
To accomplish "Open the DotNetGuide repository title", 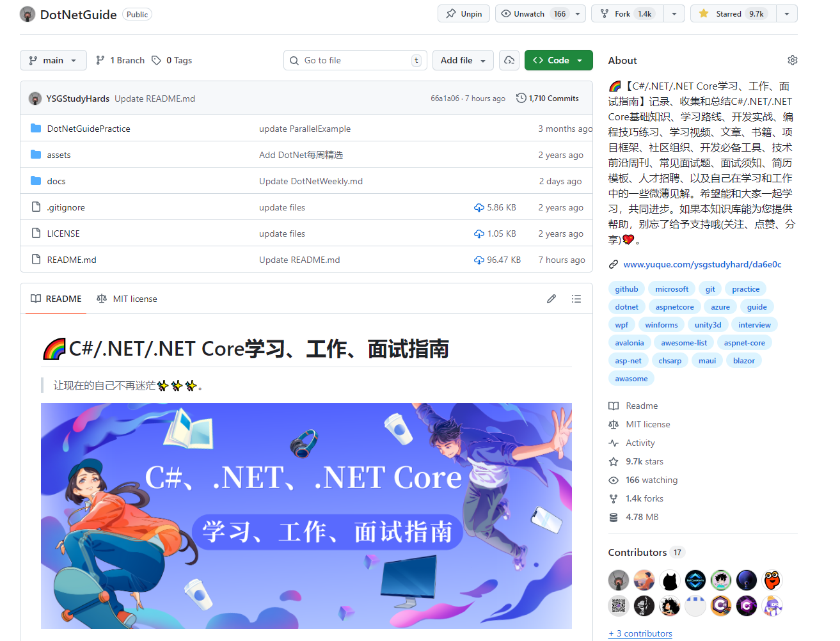I will point(79,14).
